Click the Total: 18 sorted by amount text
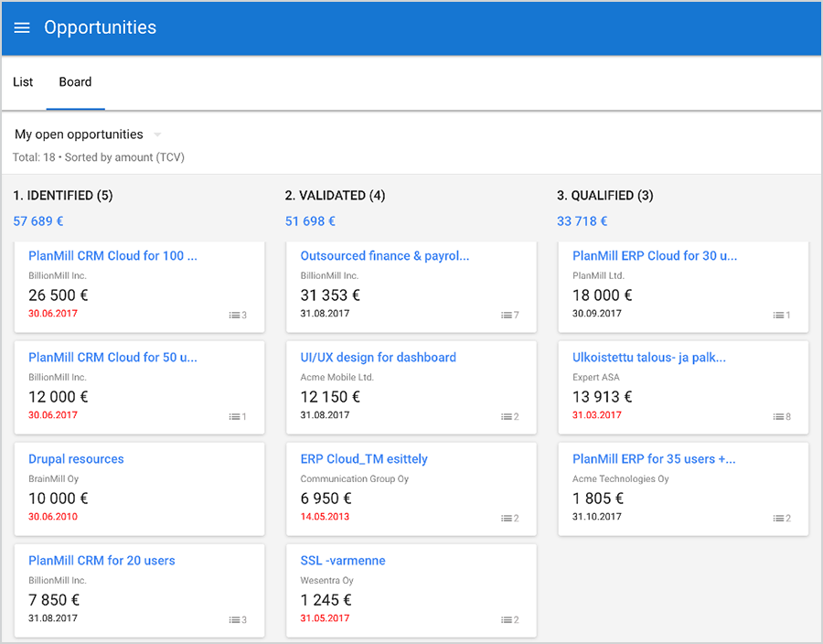This screenshot has height=644, width=823. [99, 157]
